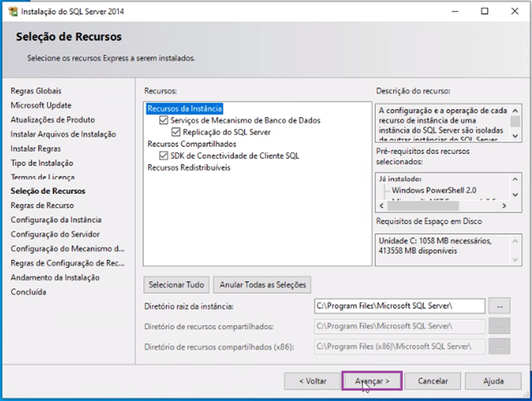Click Configuração do Servidor step
532x401 pixels.
point(55,234)
